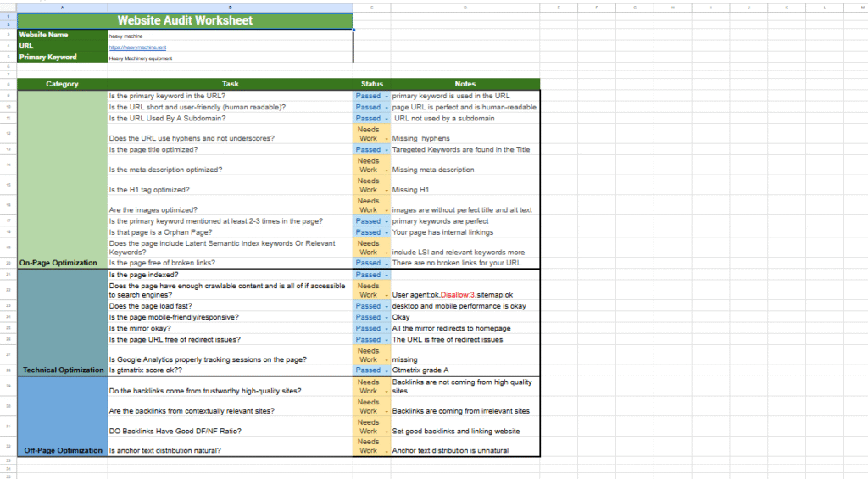The image size is (868, 479).
Task: Expand Status dropdown for 'Is anchor text distribution natural?'
Action: click(386, 450)
